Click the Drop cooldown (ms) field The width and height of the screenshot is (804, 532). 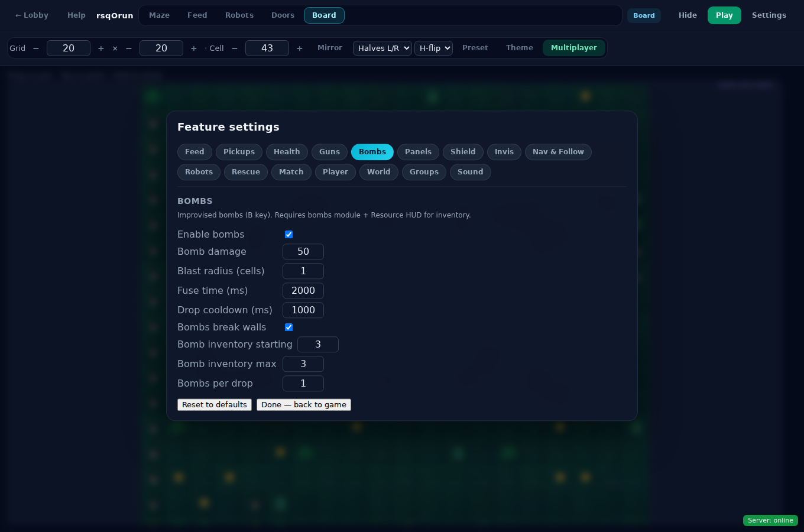[303, 310]
